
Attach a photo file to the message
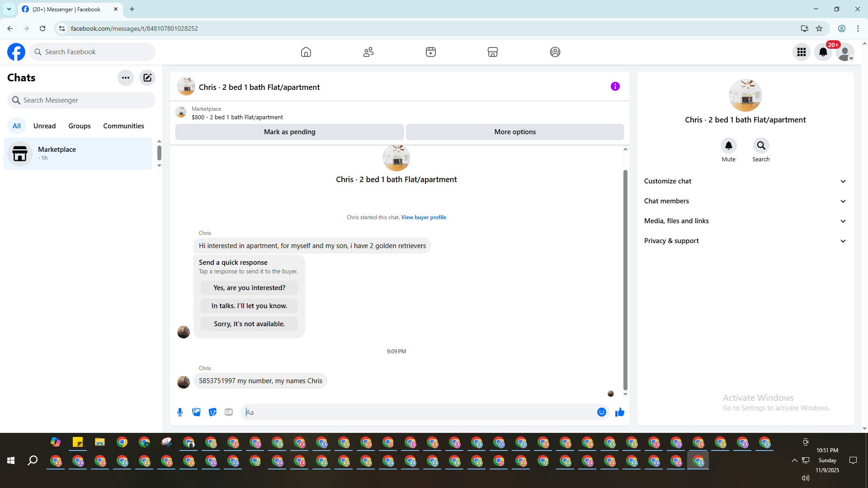click(196, 412)
